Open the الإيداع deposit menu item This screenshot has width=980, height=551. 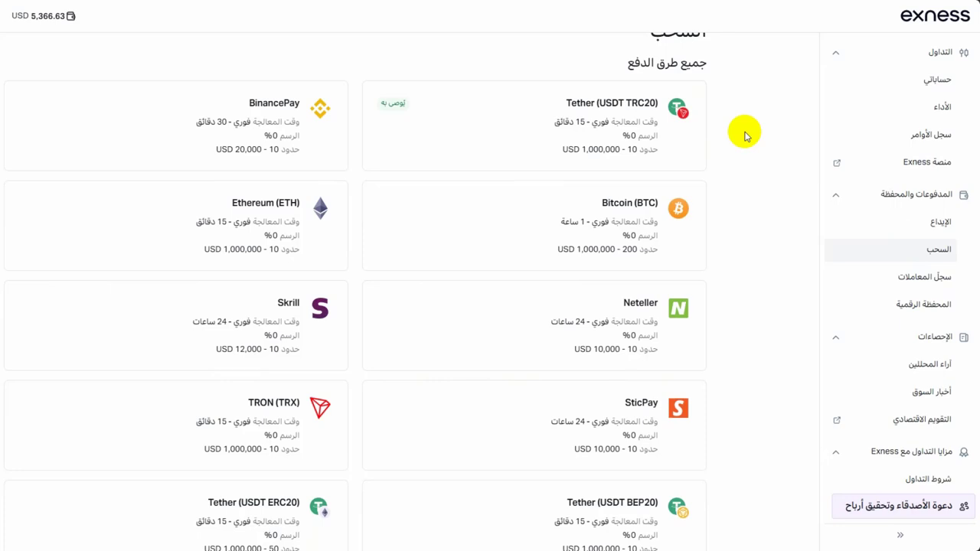click(x=941, y=222)
